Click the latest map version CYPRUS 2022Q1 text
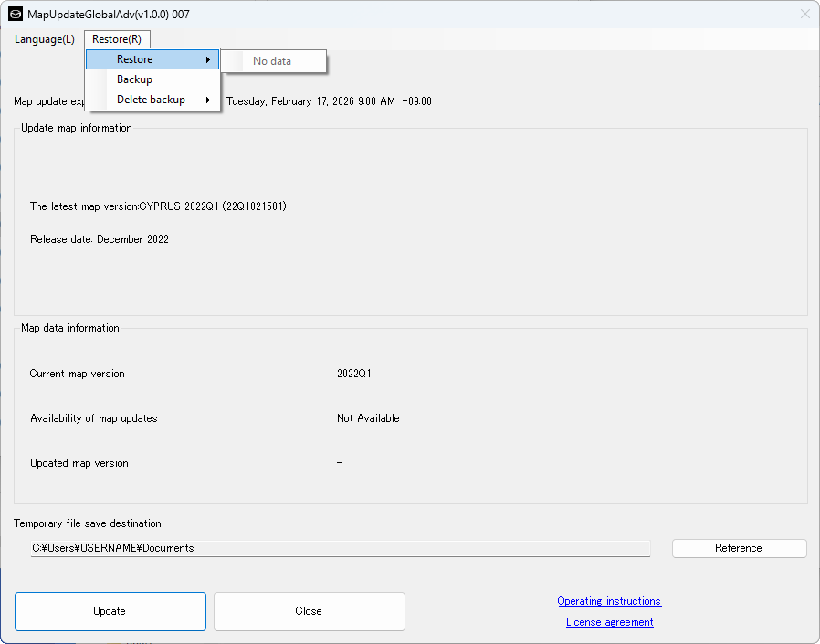 [158, 206]
